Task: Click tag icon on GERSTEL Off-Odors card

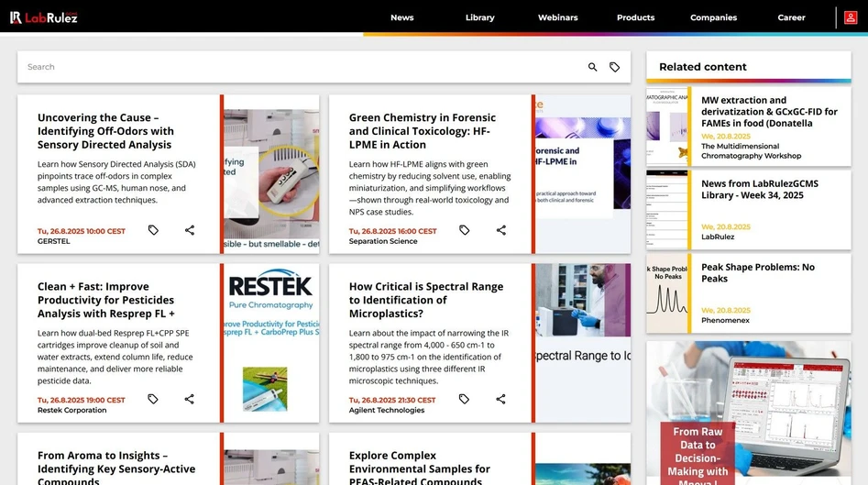Action: [x=153, y=230]
